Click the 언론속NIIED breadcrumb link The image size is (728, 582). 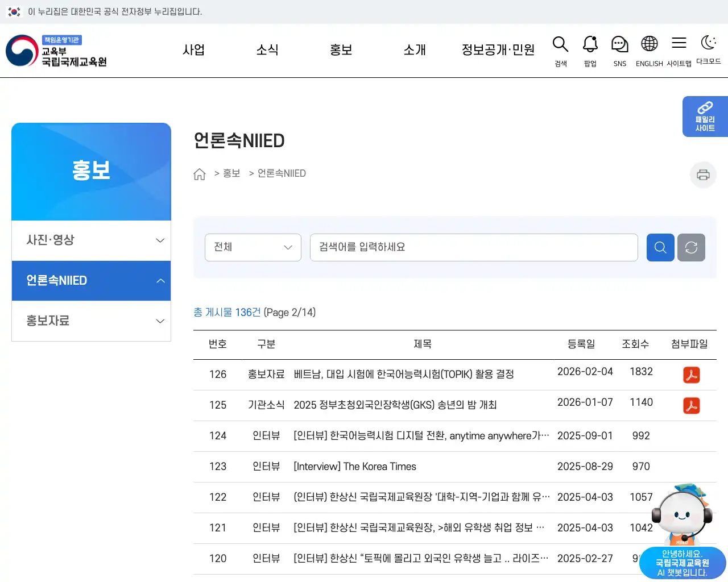pos(282,173)
